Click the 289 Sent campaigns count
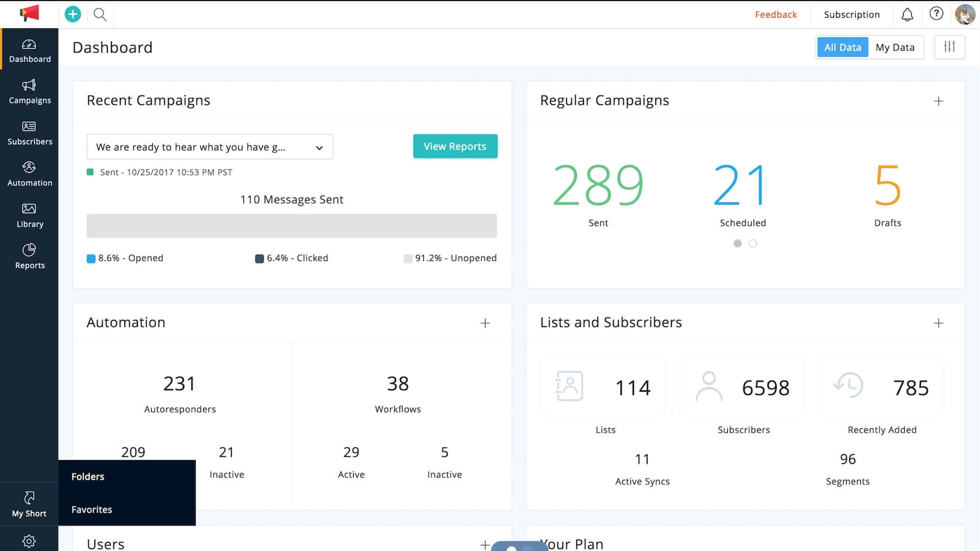 598,185
